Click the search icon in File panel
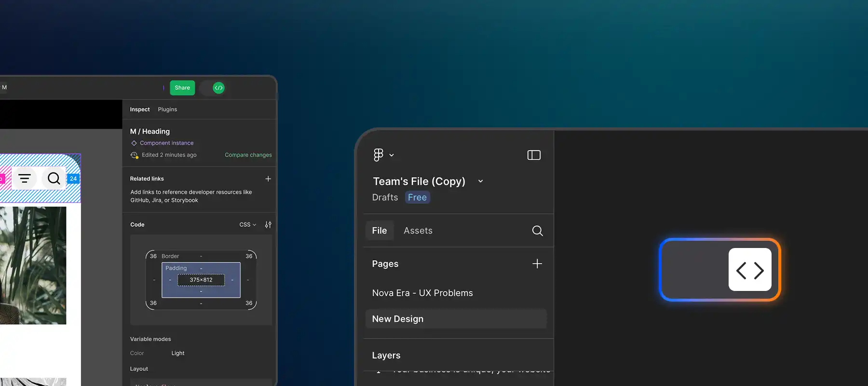This screenshot has width=868, height=386. [x=538, y=231]
